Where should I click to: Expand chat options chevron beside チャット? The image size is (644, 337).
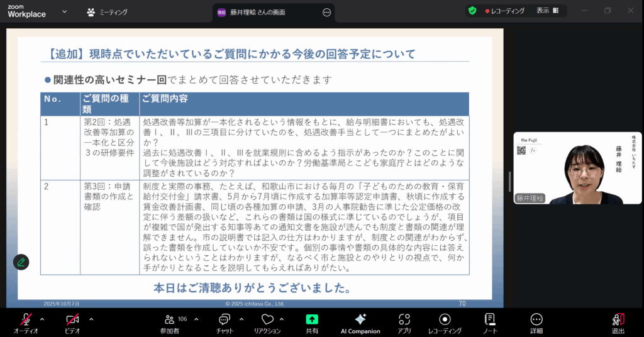[x=241, y=319]
